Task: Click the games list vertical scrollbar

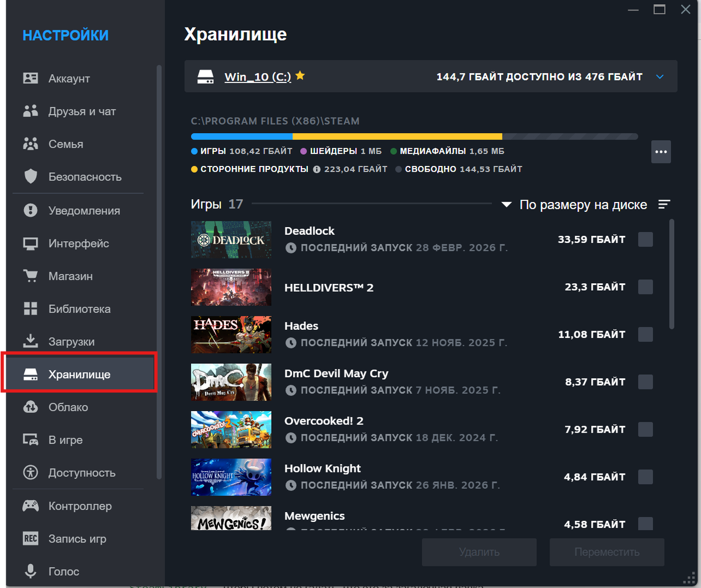Action: [x=672, y=274]
